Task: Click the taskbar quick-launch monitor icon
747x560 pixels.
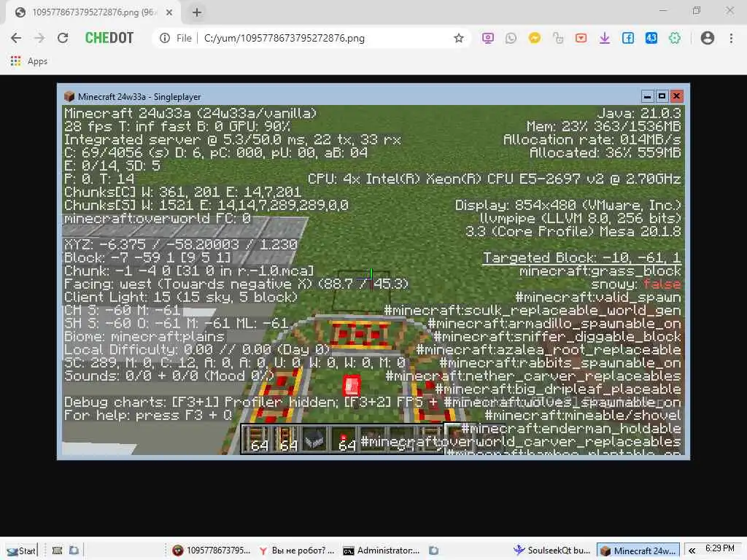Action: pyautogui.click(x=57, y=551)
